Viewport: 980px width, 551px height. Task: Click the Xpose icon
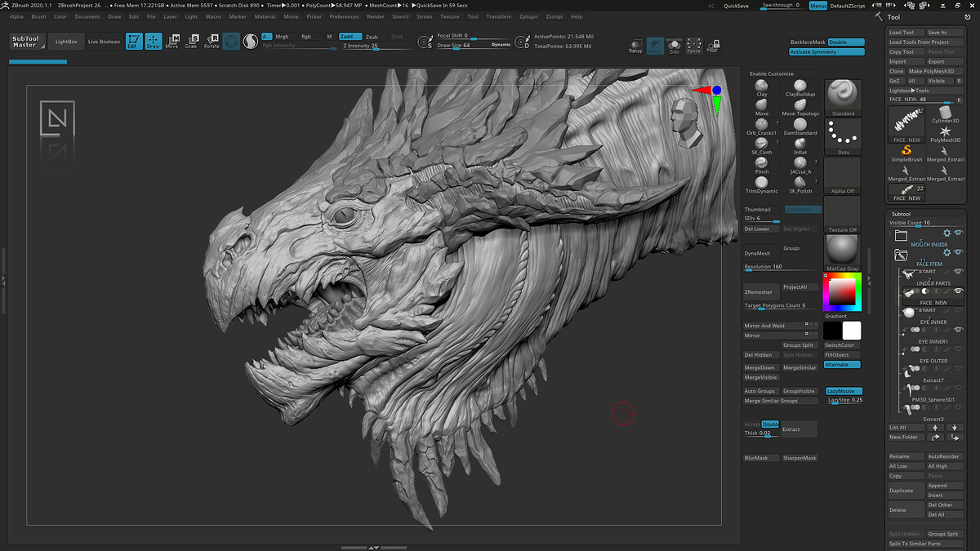pos(693,46)
